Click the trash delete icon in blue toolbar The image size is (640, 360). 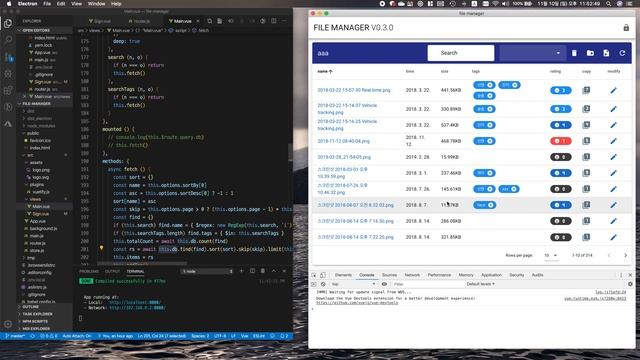coord(574,53)
